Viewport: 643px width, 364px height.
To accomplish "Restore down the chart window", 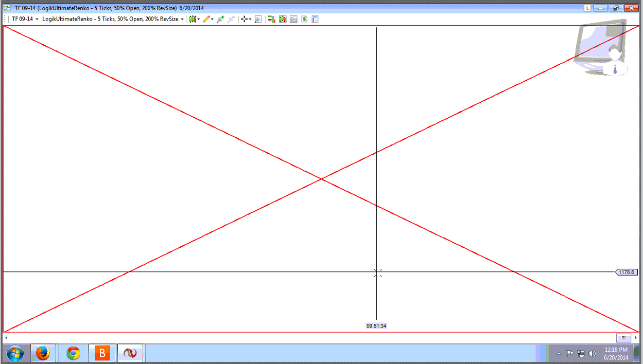I will tap(615, 8).
